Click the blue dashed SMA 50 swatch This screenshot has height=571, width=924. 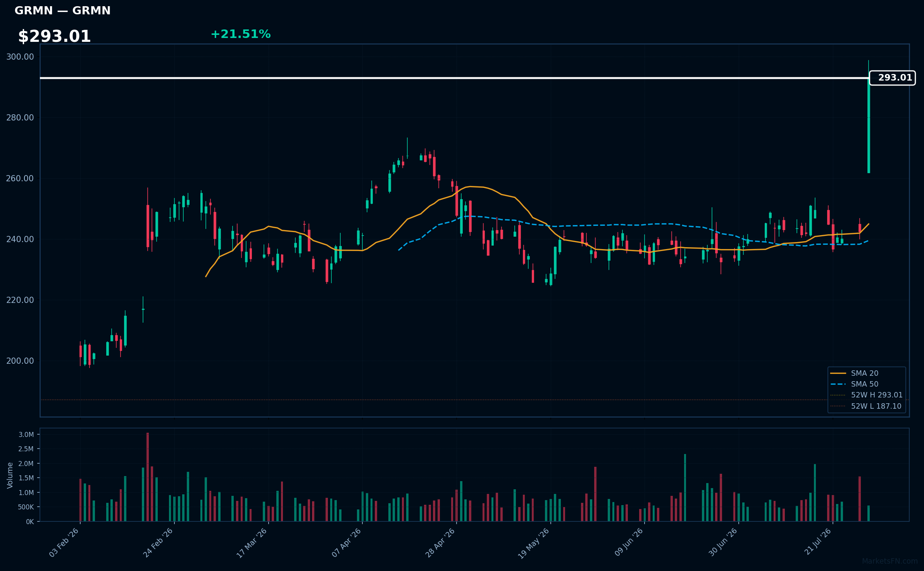point(838,384)
